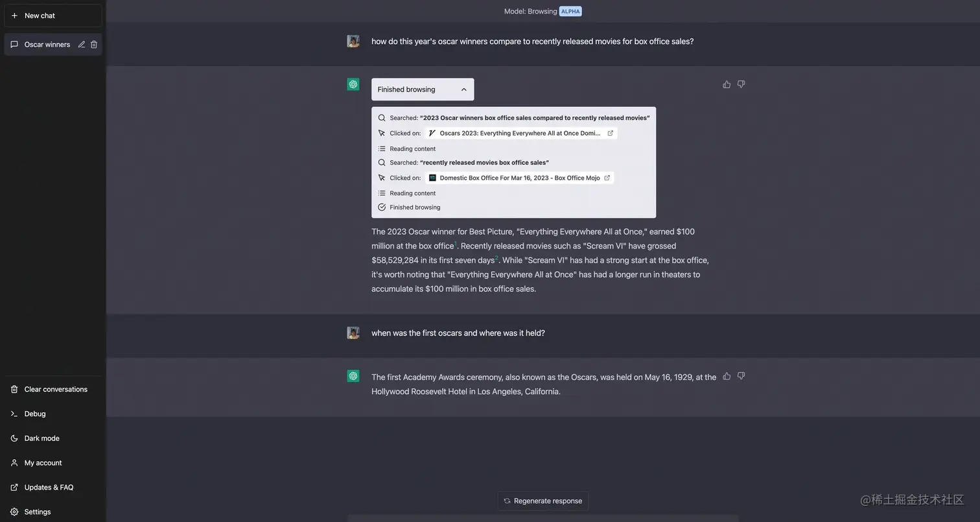
Task: Click the Regenerate response button
Action: tap(542, 501)
